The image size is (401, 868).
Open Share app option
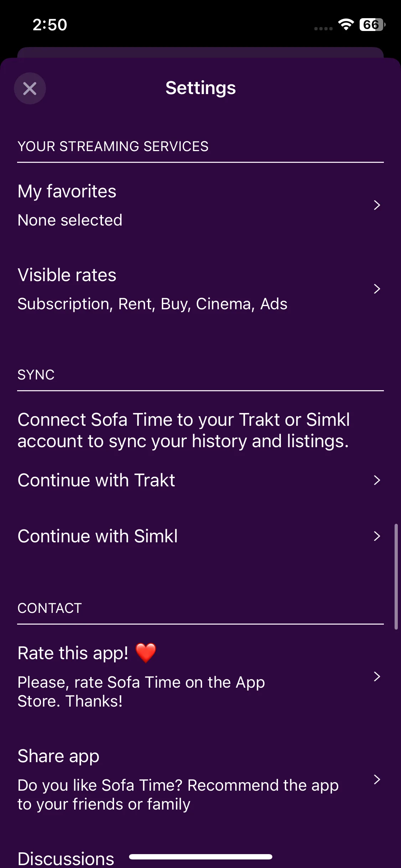point(58,756)
